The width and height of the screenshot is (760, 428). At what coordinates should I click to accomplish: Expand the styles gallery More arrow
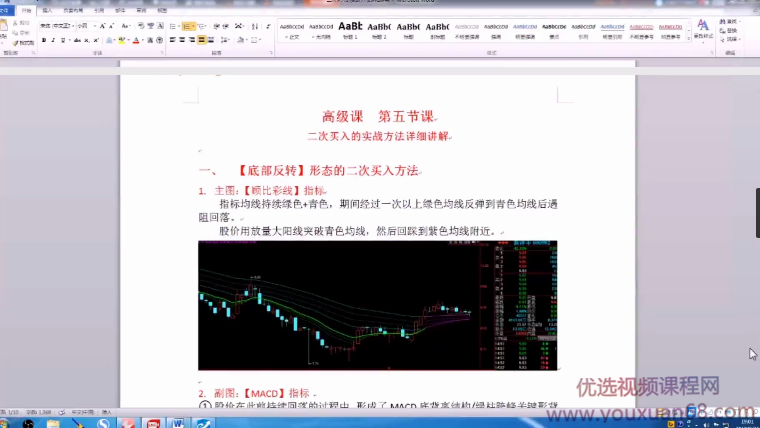pos(688,39)
